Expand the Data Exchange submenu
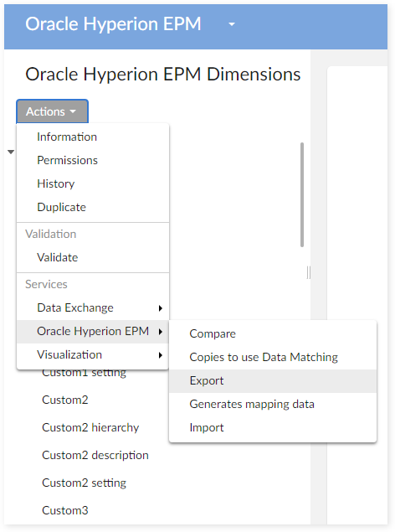The image size is (395, 532). click(x=93, y=307)
